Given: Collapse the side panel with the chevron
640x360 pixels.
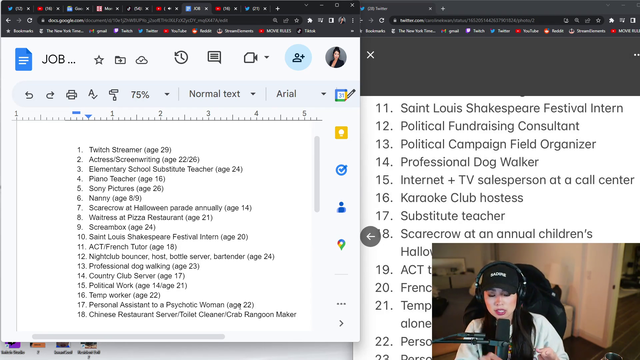Looking at the screenshot, I should [x=341, y=323].
